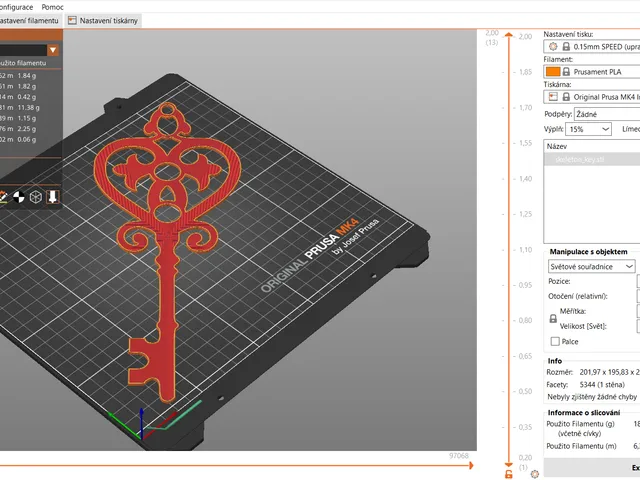The image size is (640, 480).
Task: Toggle the tool marker icon in legend
Action: tap(52, 197)
